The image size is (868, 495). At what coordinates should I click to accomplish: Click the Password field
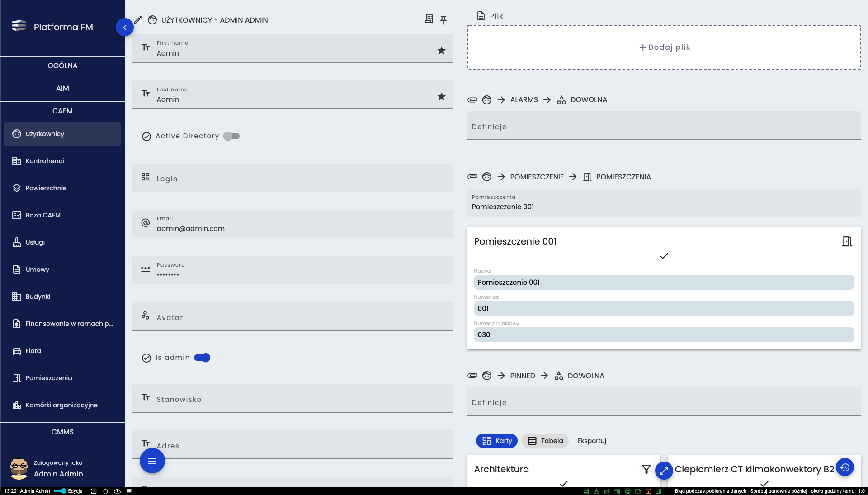coord(292,270)
